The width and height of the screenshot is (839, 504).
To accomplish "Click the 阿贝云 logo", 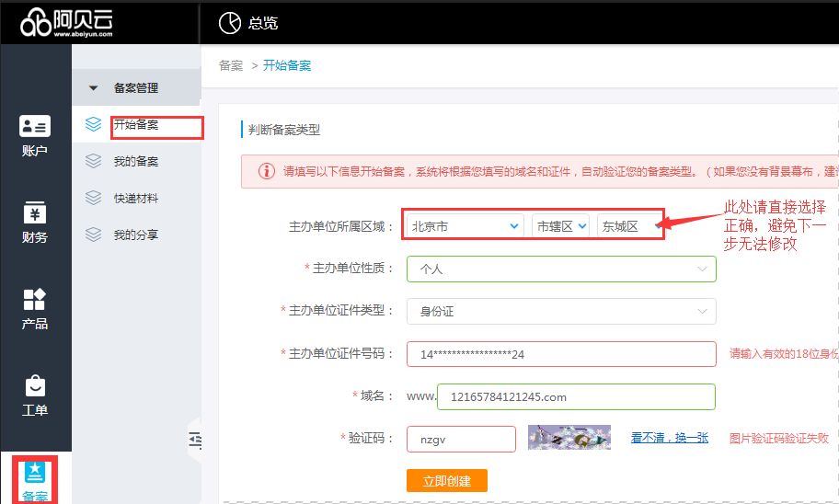I will click(66, 22).
